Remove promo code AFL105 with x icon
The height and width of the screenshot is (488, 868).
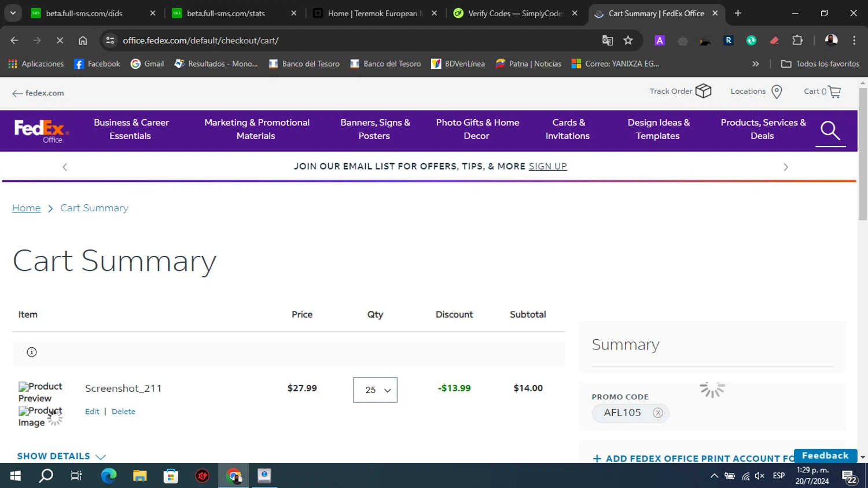(658, 413)
